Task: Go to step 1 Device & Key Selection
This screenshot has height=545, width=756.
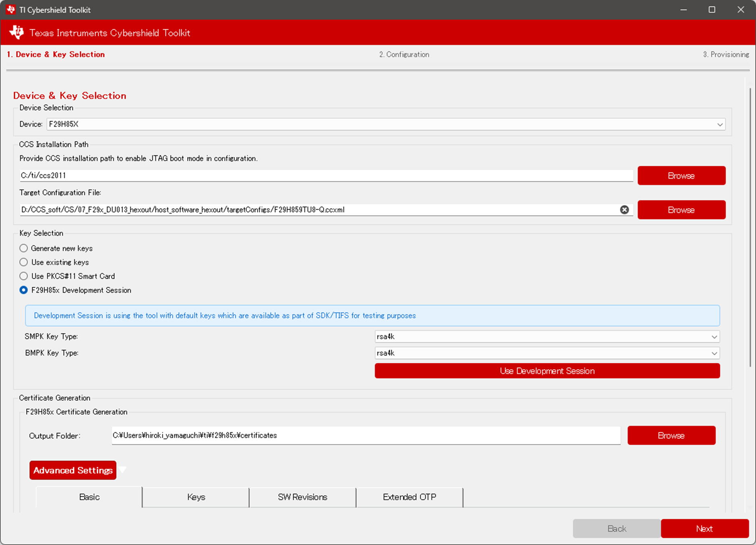Action: 56,54
